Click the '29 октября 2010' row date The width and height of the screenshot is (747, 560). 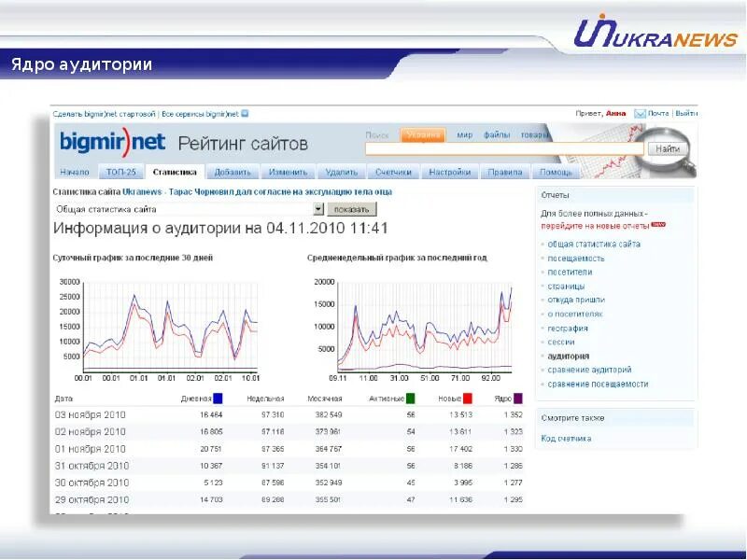(92, 500)
